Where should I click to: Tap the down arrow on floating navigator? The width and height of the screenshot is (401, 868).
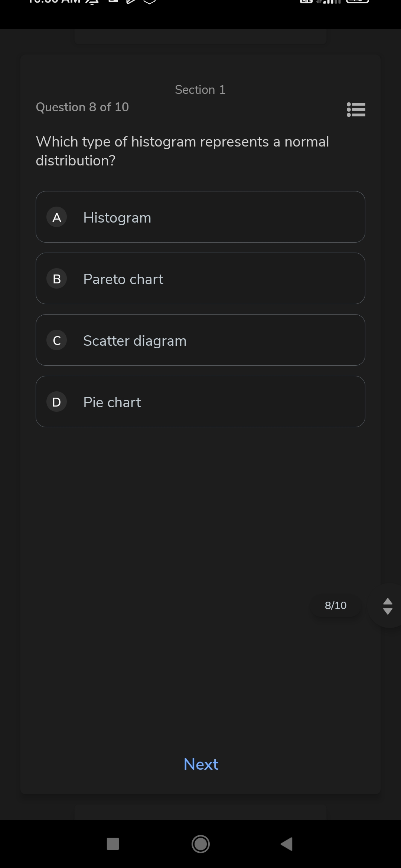coord(388,611)
